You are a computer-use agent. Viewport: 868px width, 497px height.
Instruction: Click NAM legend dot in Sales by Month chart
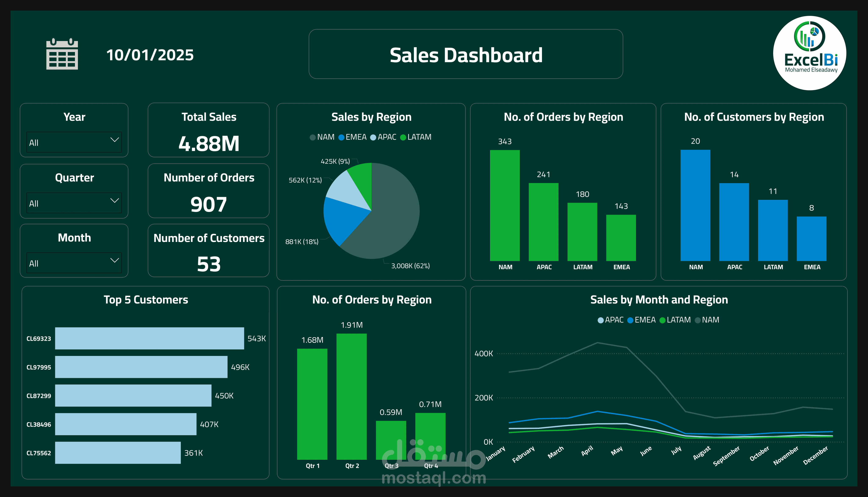point(698,320)
